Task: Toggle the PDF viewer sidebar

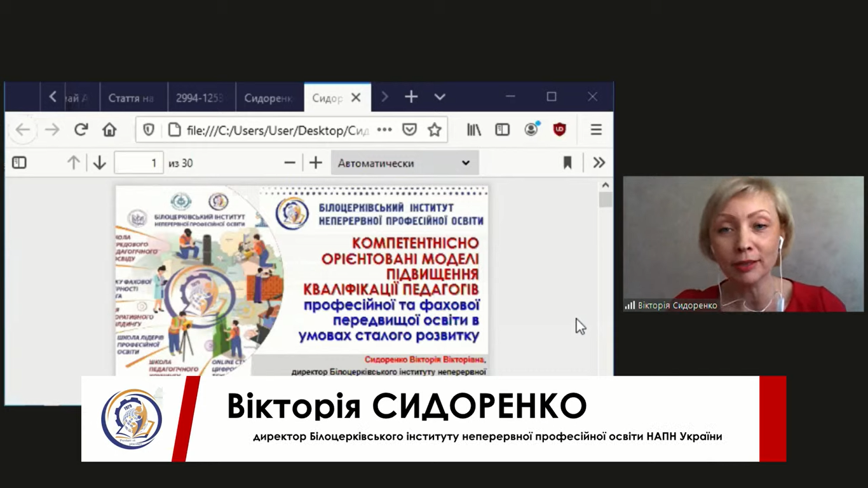Action: point(19,163)
